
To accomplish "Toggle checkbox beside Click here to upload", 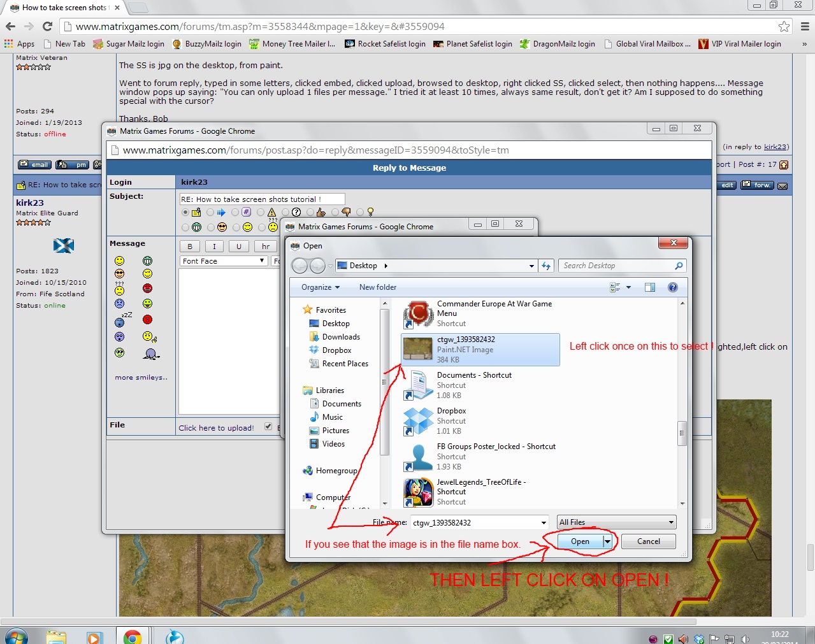I will coord(268,427).
